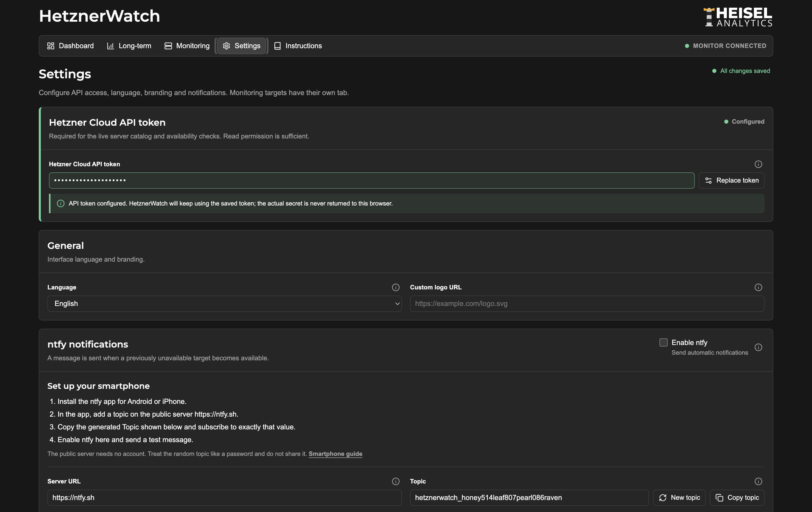The width and height of the screenshot is (812, 512).
Task: Click step 'Enable ntfy here and send a test message.'
Action: [125, 440]
